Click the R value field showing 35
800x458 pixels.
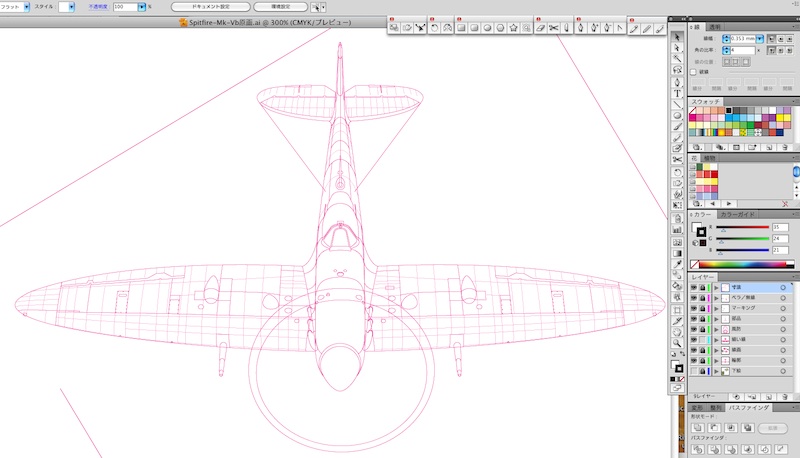click(780, 227)
